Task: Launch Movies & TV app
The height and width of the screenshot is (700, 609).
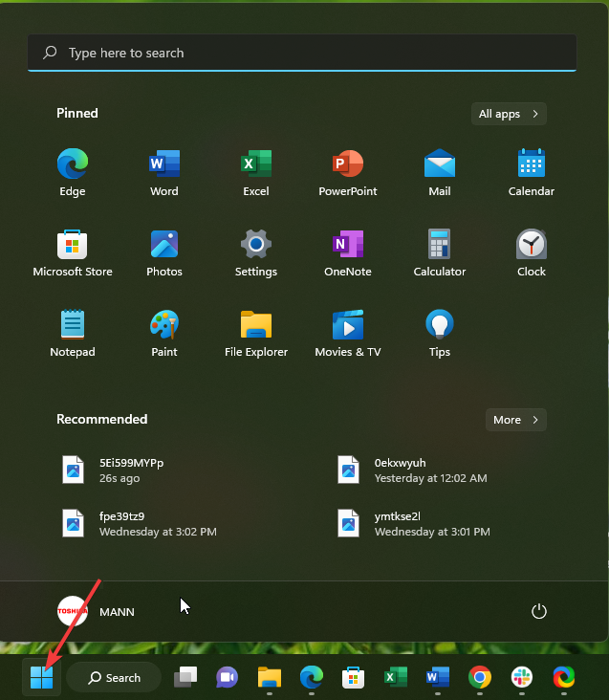Action: 348,334
